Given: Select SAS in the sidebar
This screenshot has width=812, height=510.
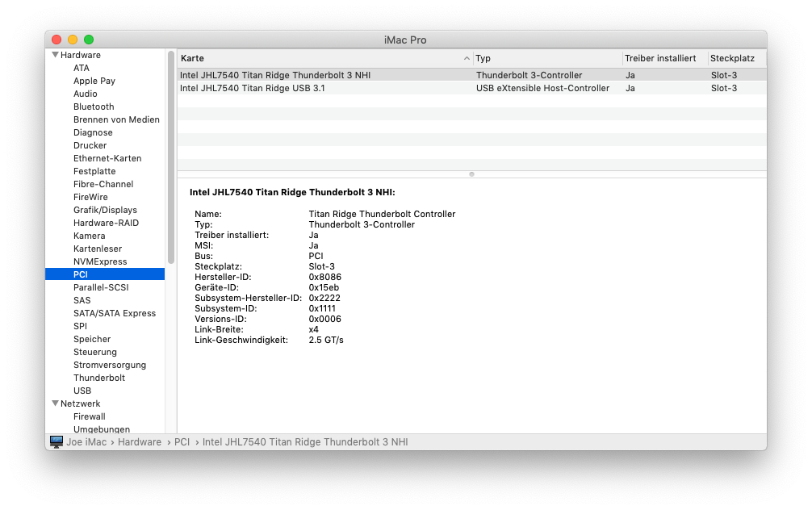Looking at the screenshot, I should click(82, 300).
